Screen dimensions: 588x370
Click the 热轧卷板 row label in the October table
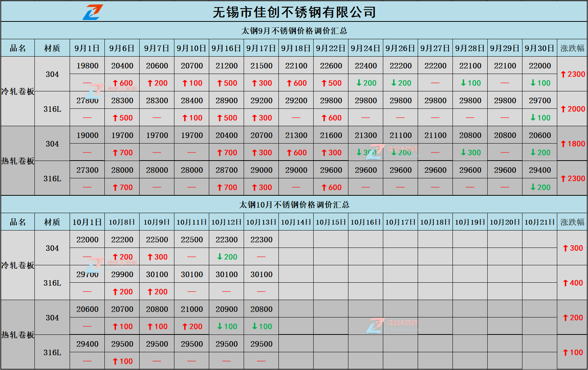(18, 335)
